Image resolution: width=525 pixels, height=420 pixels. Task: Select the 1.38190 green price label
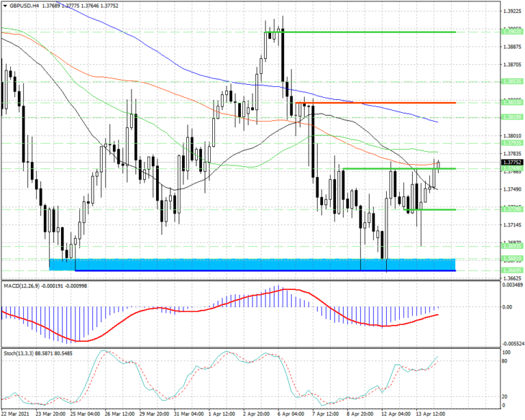click(x=511, y=117)
